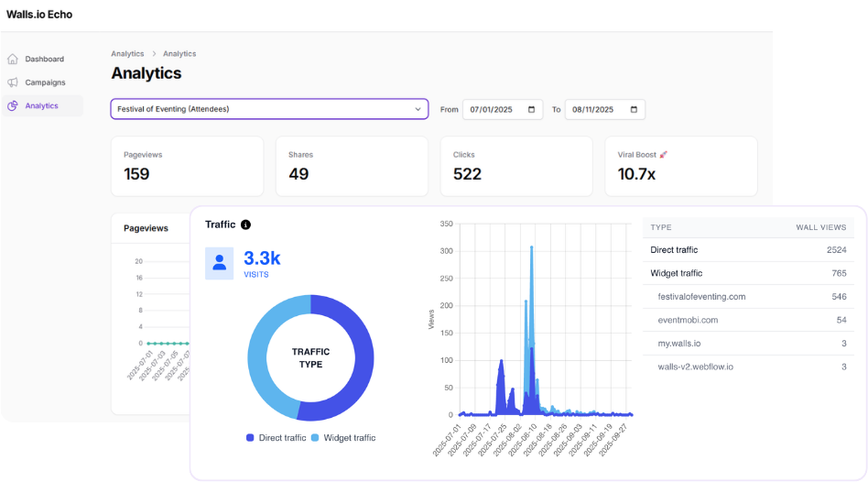Screen dimensions: 868x482
Task: Click the Pageviews chart title
Action: (x=146, y=228)
